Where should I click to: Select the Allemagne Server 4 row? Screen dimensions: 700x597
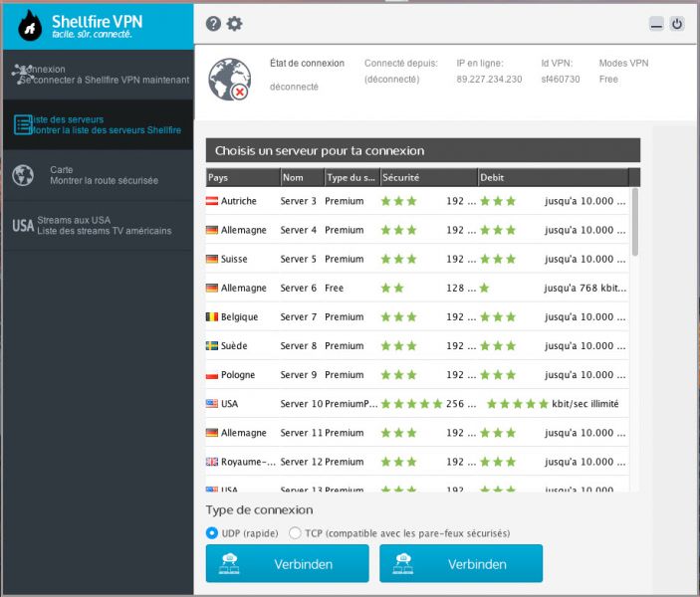click(417, 230)
